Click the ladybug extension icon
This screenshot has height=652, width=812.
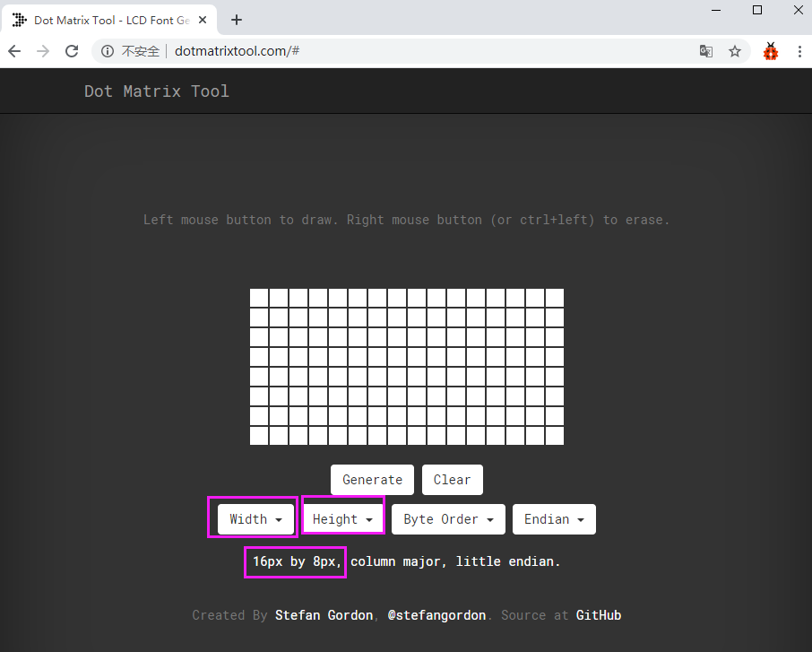(771, 51)
